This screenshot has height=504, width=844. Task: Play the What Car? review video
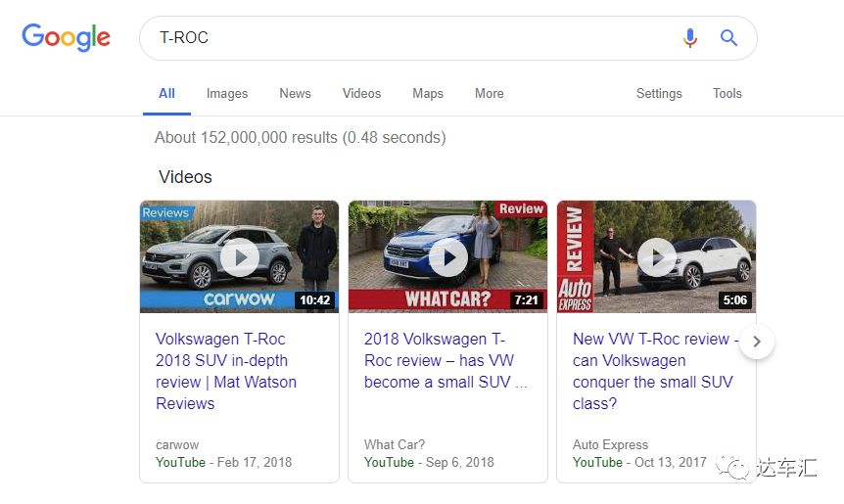tap(447, 257)
